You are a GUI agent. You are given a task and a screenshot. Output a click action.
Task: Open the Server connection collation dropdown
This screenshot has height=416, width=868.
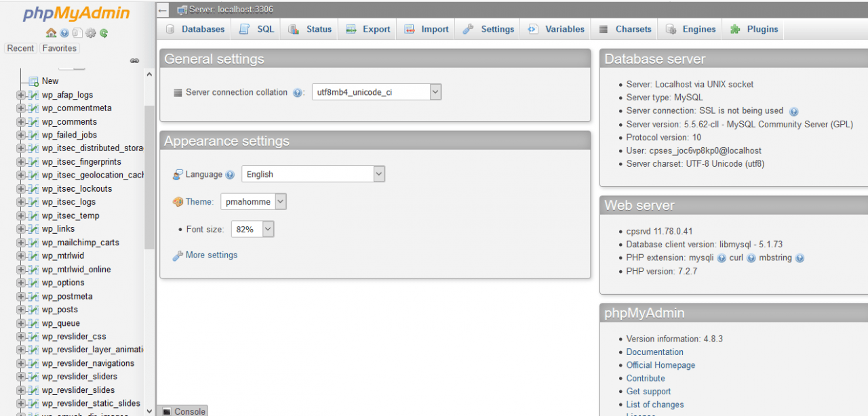[376, 92]
